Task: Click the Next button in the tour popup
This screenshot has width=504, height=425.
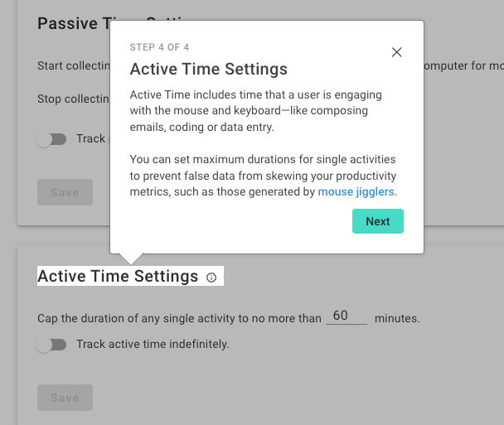Action: (378, 221)
